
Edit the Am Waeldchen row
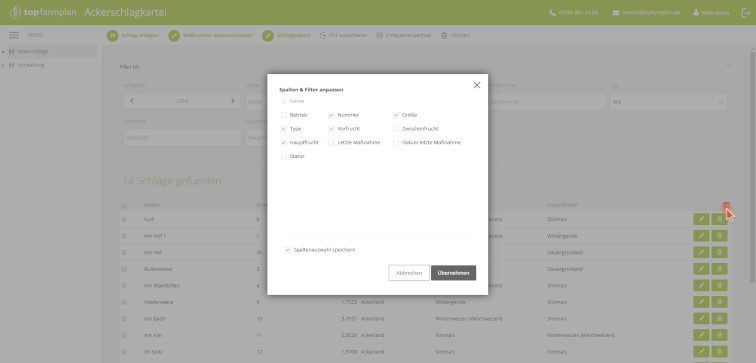(701, 285)
